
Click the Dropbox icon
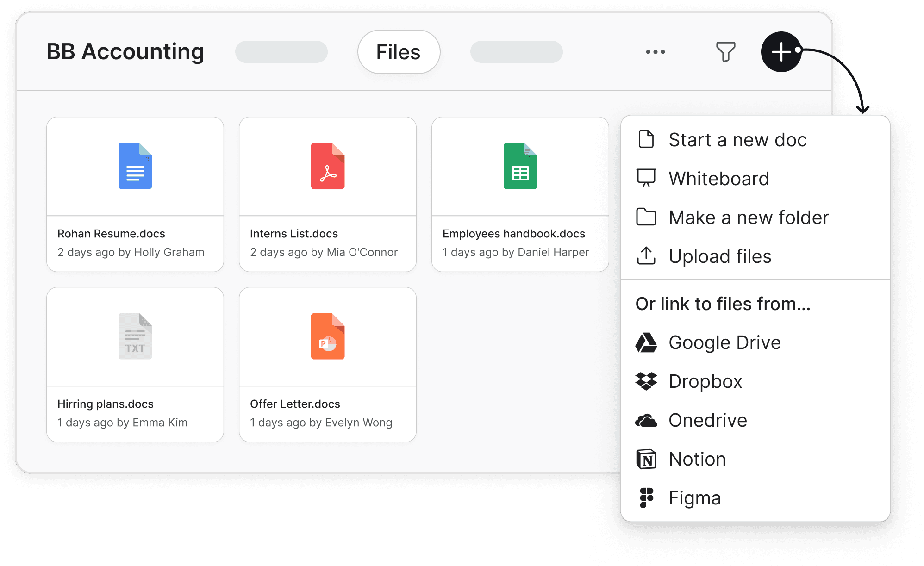pos(646,381)
